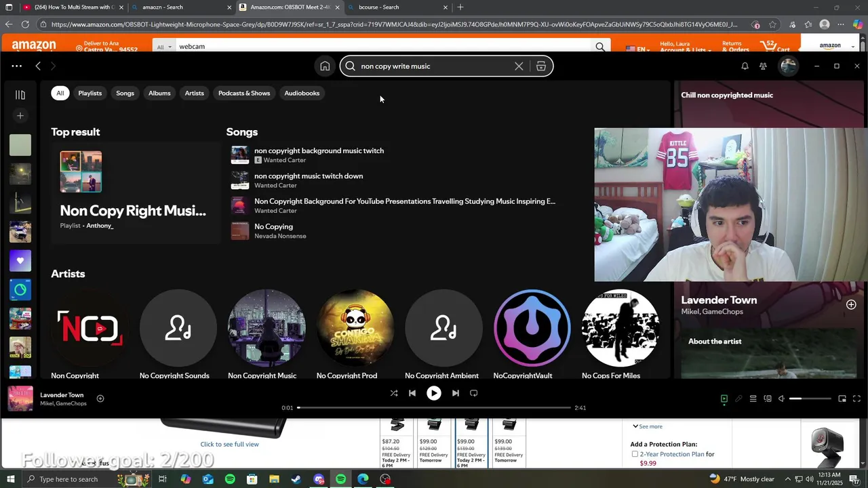Open Anthony_ playlist owner link
Screen dimensions: 868x488
(x=100, y=226)
